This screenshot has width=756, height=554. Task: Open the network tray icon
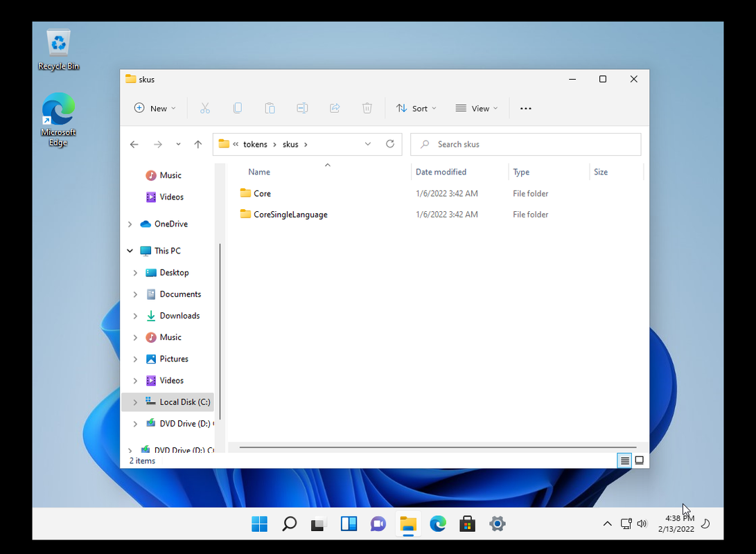point(626,524)
